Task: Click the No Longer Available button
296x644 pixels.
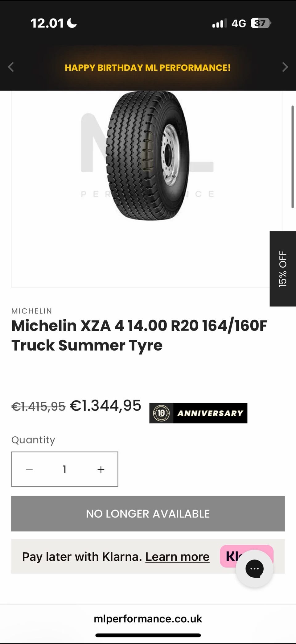Action: tap(148, 513)
